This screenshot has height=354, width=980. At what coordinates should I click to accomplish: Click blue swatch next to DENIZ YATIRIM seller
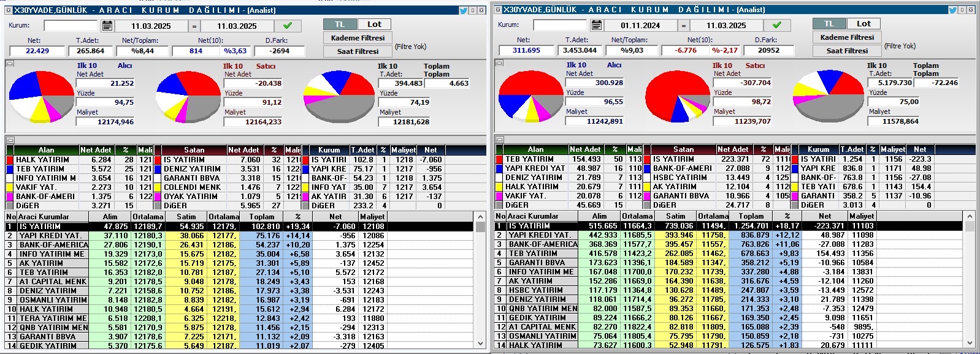[x=158, y=169]
